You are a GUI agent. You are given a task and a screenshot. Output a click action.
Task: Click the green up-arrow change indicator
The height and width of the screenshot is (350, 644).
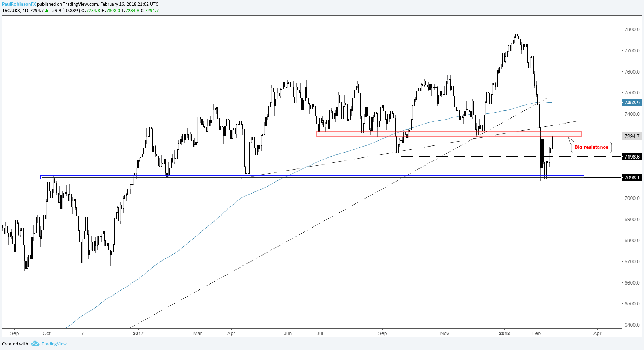point(47,10)
